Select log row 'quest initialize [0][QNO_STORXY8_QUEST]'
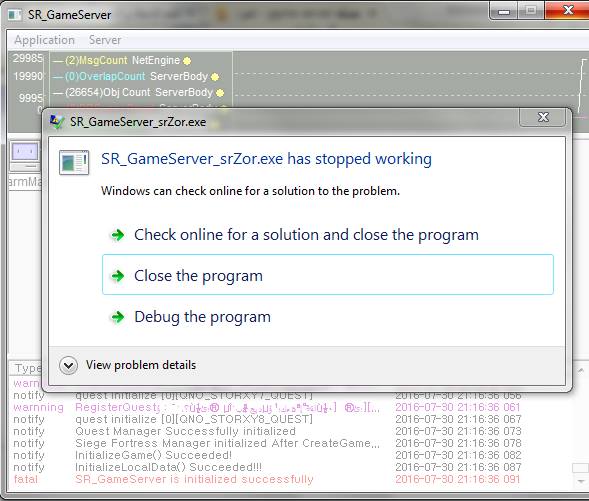The width and height of the screenshot is (589, 501). point(267,419)
